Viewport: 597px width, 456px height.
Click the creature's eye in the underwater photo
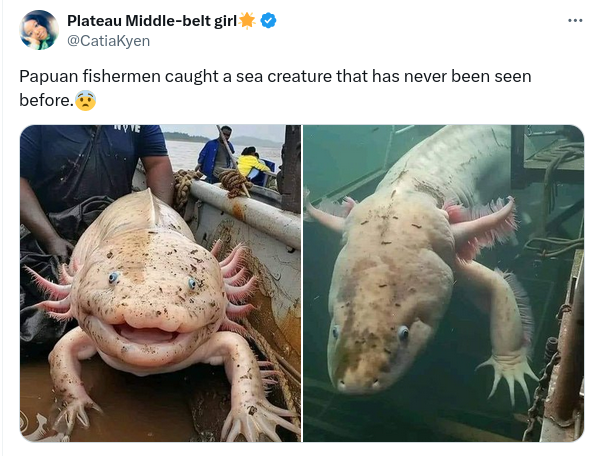pos(403,333)
